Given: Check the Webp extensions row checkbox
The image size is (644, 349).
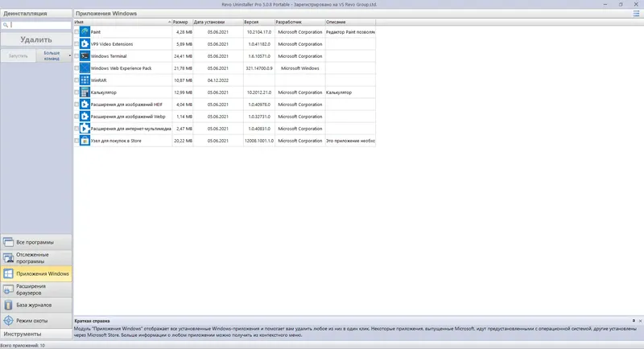Looking at the screenshot, I should pos(76,117).
